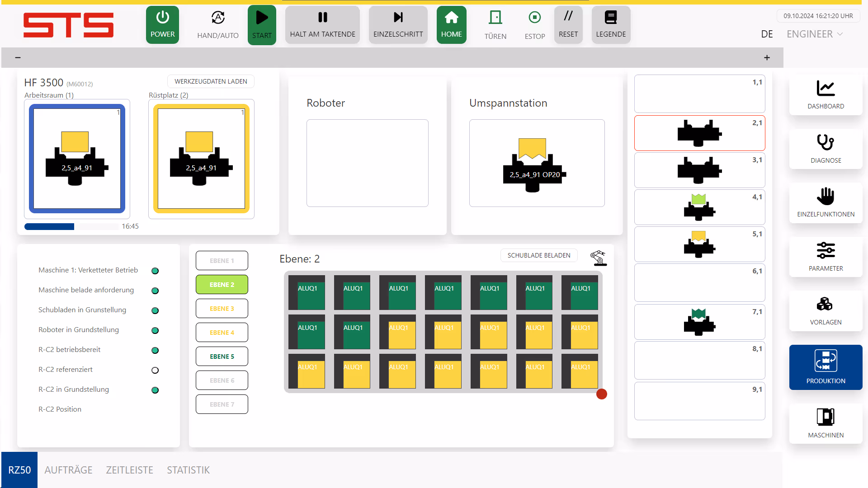Click WERKZEUGDATEN LADEN button

tap(211, 81)
